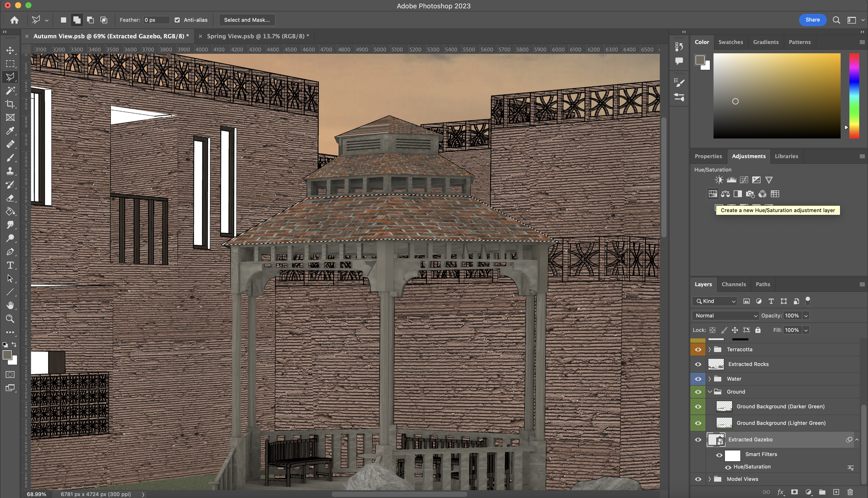The height and width of the screenshot is (498, 868).
Task: Open the Kind filter dropdown
Action: (x=715, y=301)
